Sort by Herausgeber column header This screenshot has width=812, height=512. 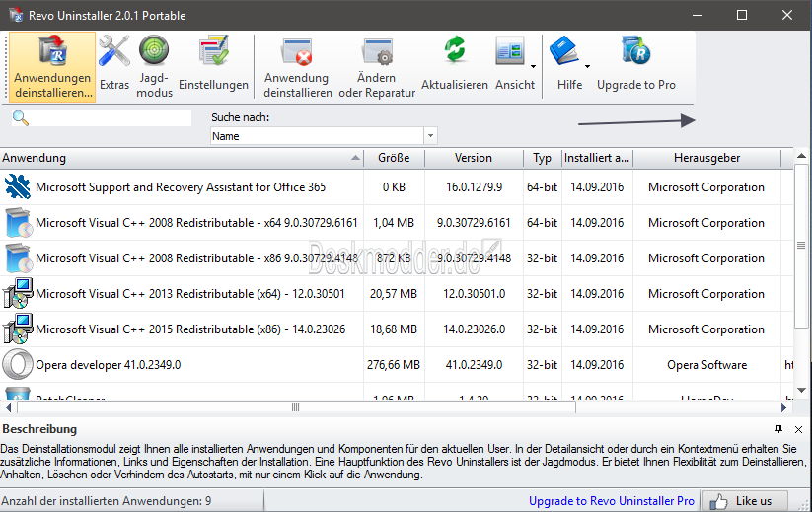click(706, 158)
